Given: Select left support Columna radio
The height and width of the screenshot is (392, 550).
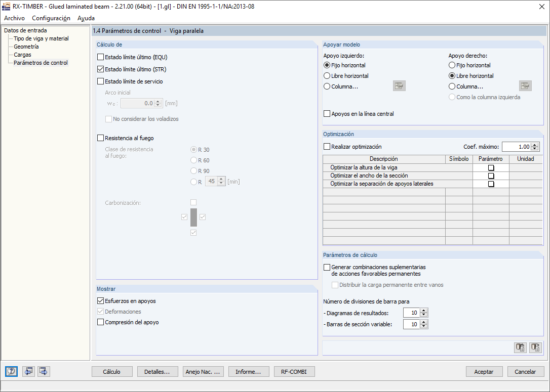Looking at the screenshot, I should [327, 86].
